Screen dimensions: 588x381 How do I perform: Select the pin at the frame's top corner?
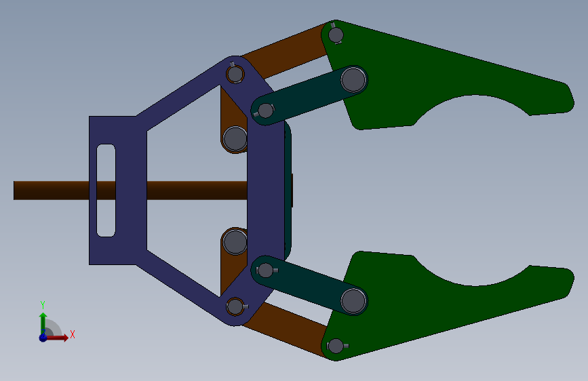(x=235, y=73)
